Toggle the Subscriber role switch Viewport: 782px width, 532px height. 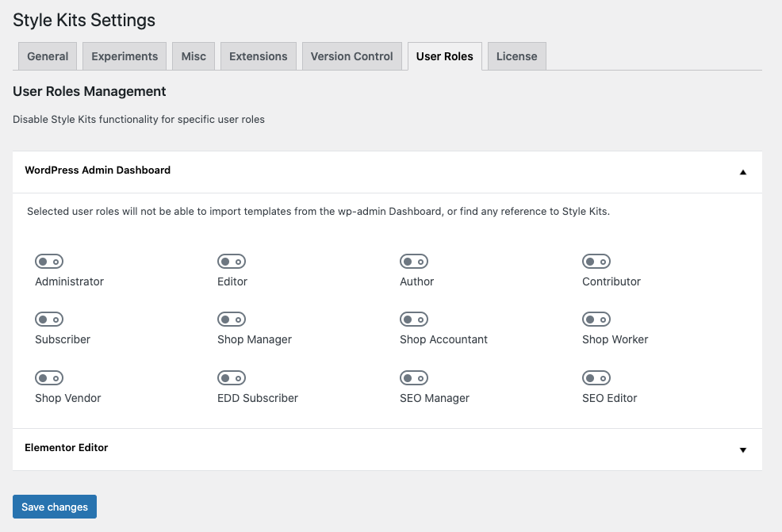click(x=49, y=319)
